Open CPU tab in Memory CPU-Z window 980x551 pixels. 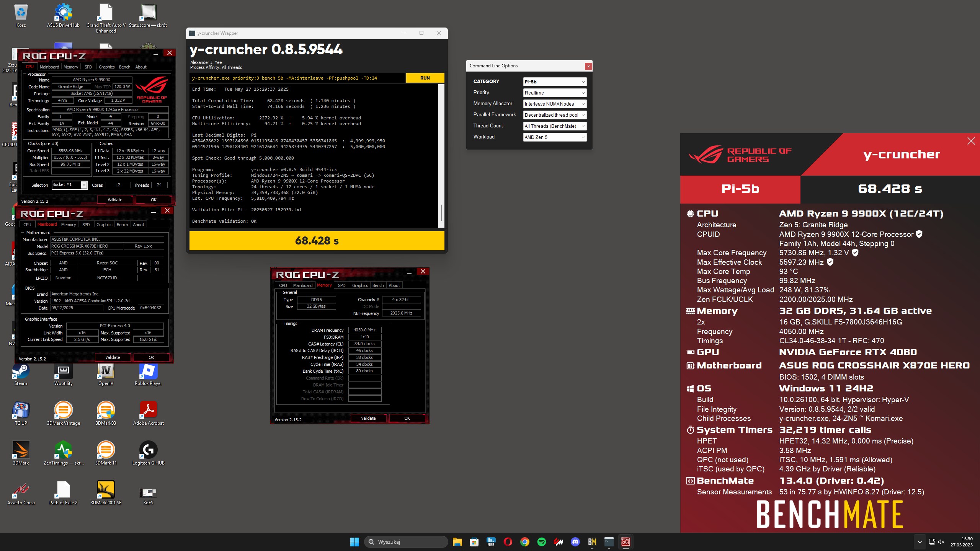(x=283, y=285)
